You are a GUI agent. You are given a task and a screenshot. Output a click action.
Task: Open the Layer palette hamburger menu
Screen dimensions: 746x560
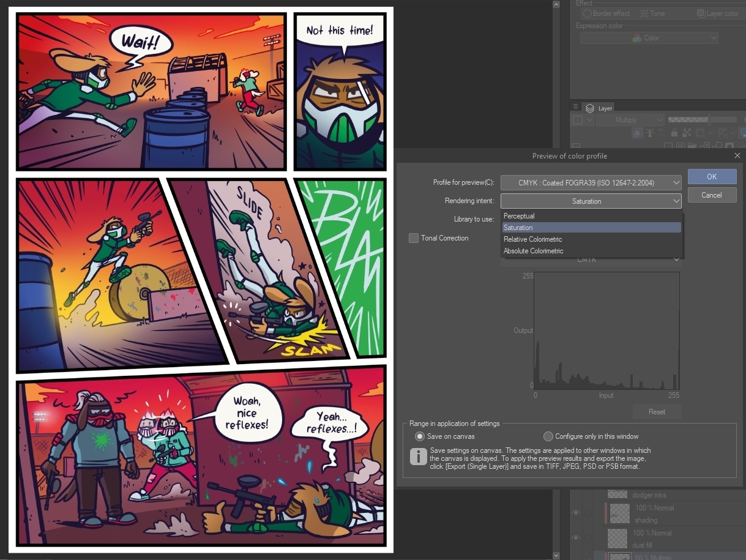[575, 106]
